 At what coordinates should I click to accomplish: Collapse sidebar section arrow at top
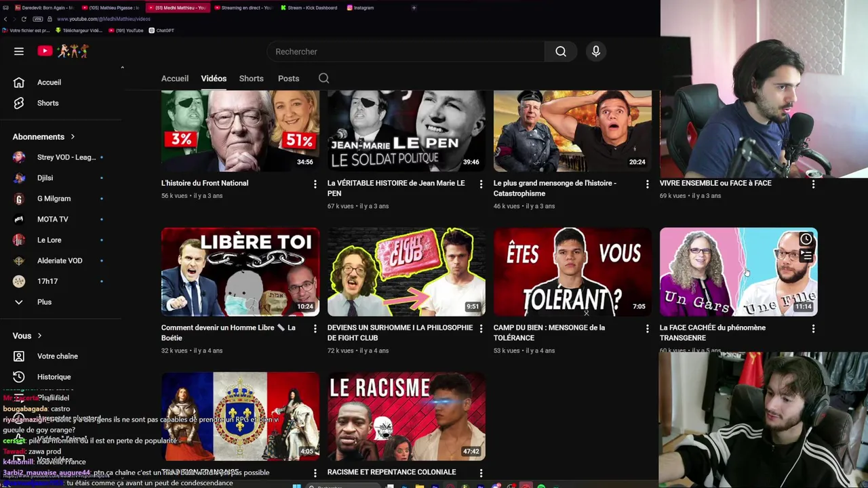[x=122, y=67]
